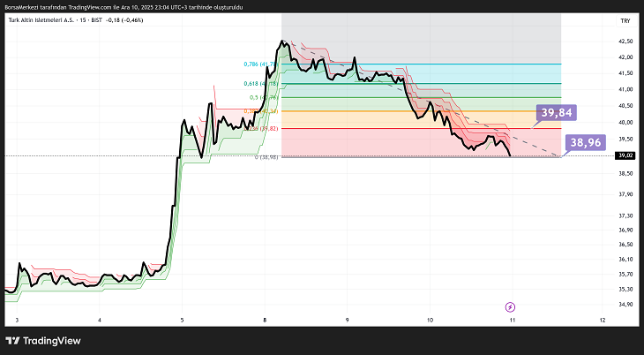Click the date label 8 on time axis

click(265, 320)
